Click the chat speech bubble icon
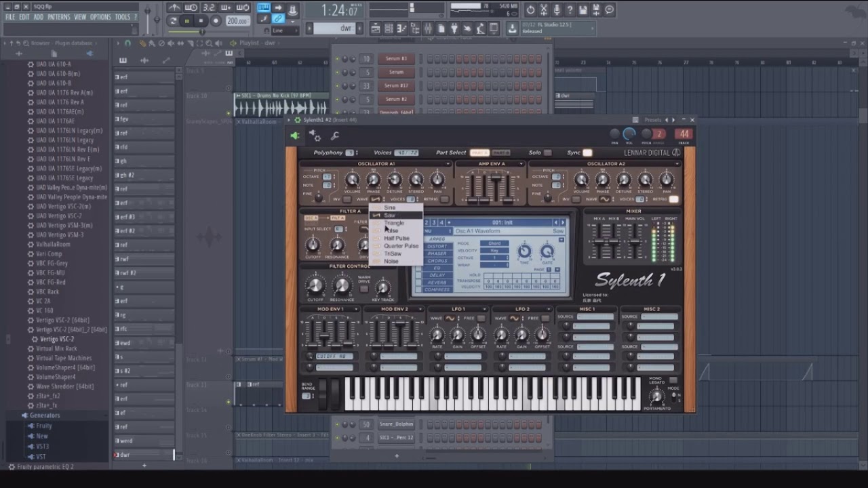The image size is (868, 488). [x=610, y=9]
